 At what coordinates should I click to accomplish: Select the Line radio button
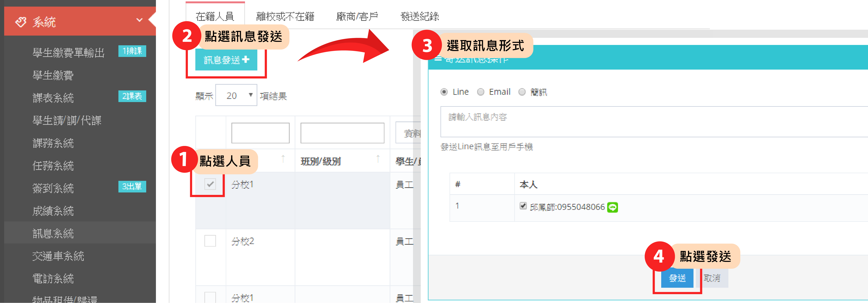(x=444, y=92)
